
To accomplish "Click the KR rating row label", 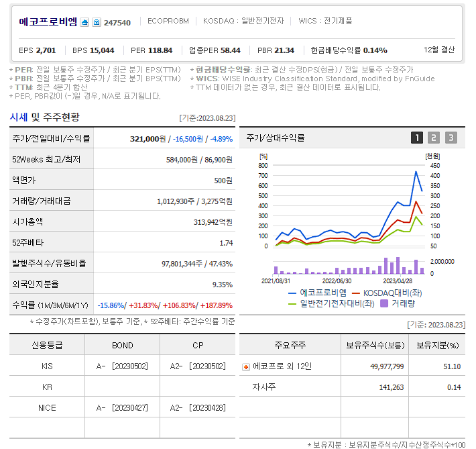I will pyautogui.click(x=47, y=387).
